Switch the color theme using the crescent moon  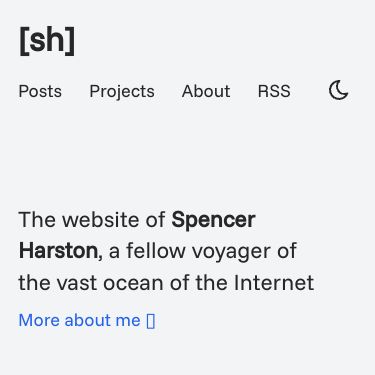(x=338, y=90)
